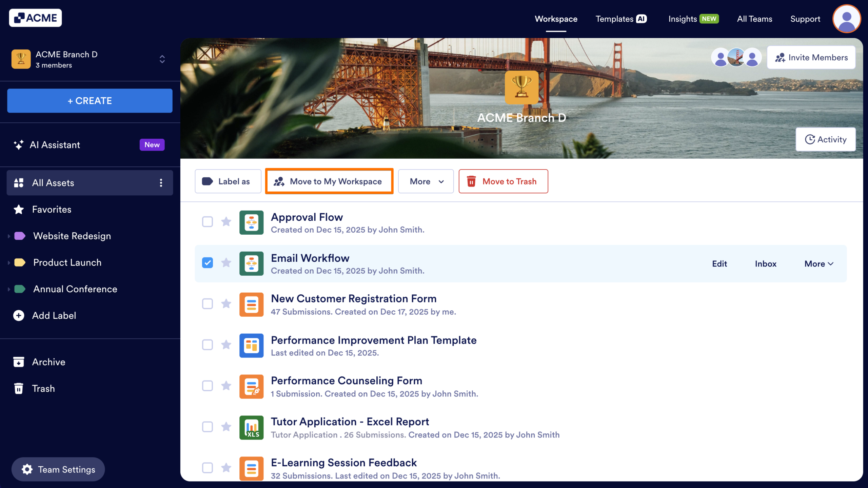The width and height of the screenshot is (868, 488).
Task: Click the Add Label plus icon
Action: click(18, 315)
